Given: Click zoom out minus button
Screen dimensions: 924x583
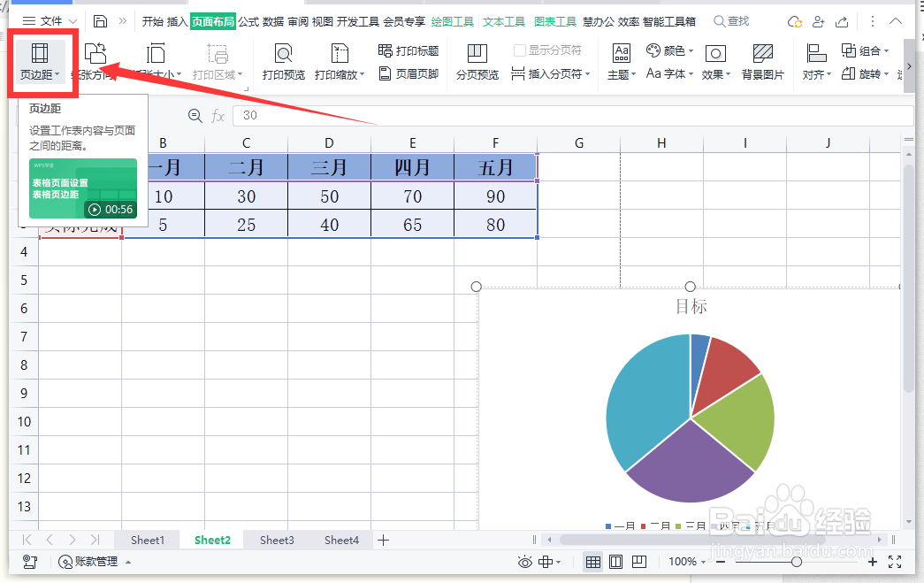Looking at the screenshot, I should [720, 562].
